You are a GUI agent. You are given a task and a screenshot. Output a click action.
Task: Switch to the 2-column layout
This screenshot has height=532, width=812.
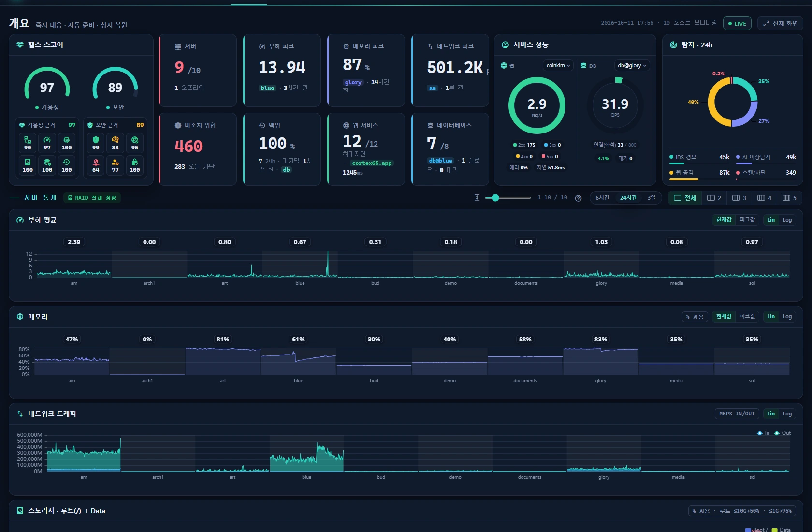click(x=714, y=198)
